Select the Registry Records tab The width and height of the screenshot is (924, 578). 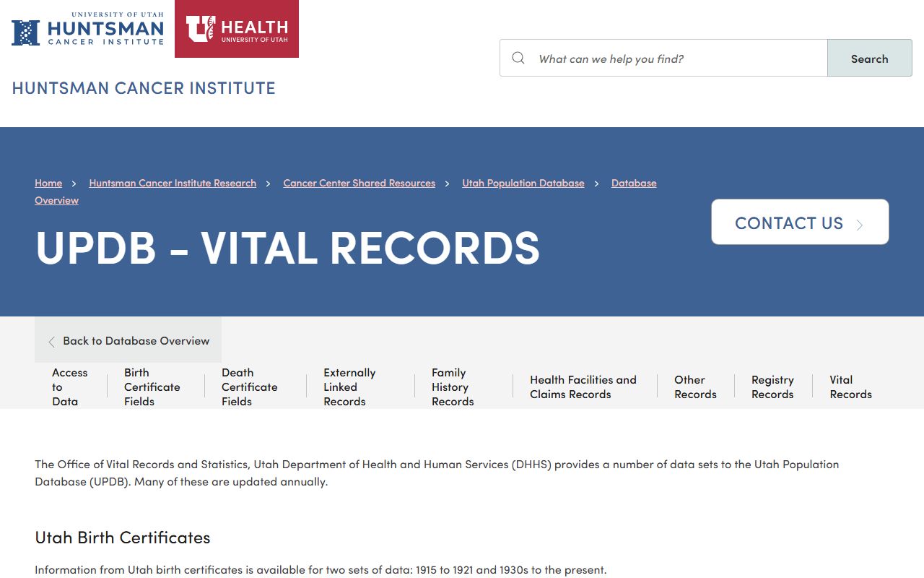[772, 387]
